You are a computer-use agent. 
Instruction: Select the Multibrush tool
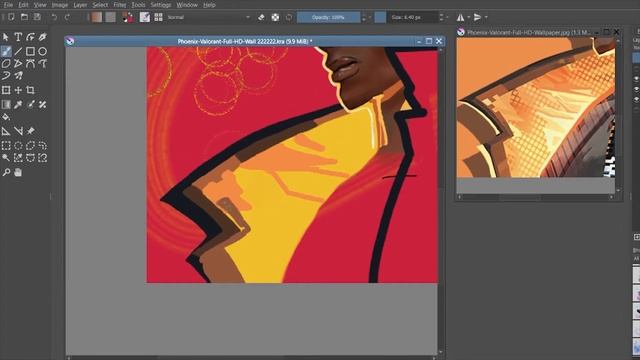click(18, 76)
